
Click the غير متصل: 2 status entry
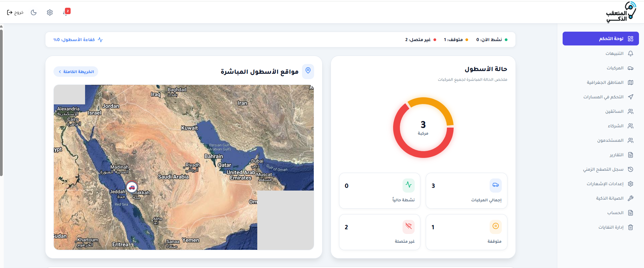click(x=421, y=40)
